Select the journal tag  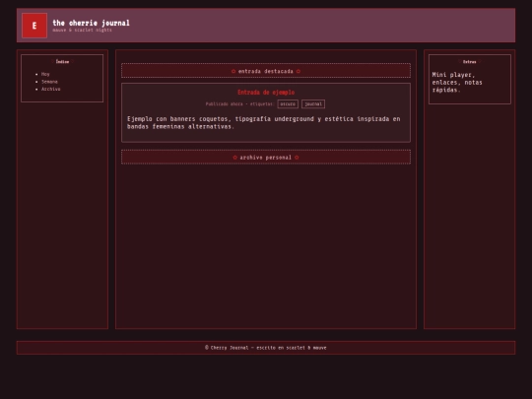tap(313, 104)
